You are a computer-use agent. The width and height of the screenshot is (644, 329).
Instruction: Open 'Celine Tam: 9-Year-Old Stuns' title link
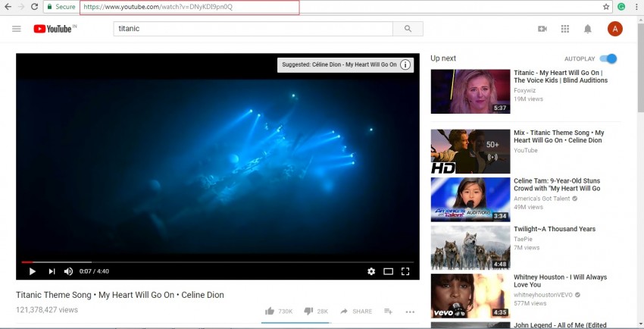pos(557,184)
